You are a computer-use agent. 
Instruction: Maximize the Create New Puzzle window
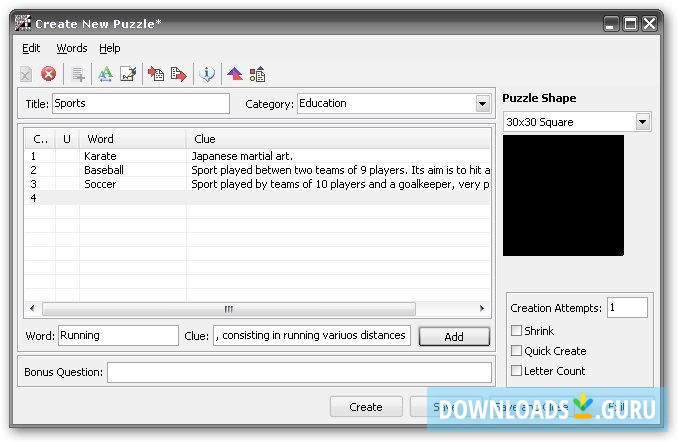pyautogui.click(x=630, y=23)
